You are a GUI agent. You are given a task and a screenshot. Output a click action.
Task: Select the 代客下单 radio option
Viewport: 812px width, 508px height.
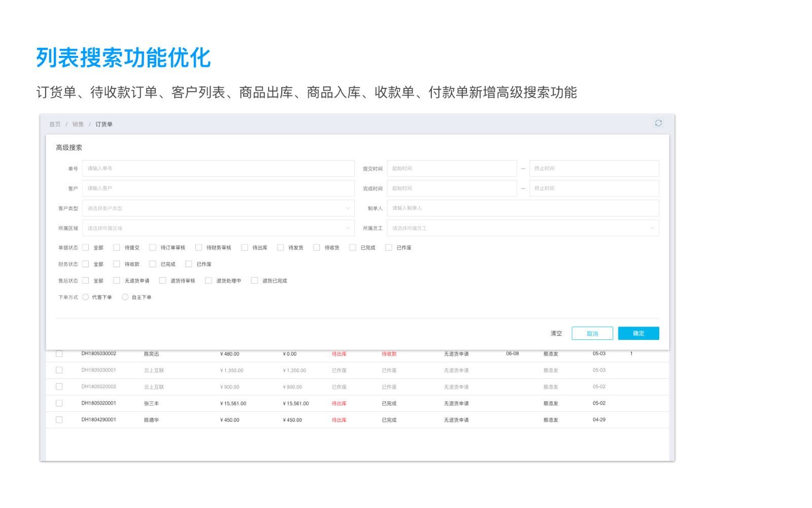click(x=86, y=297)
